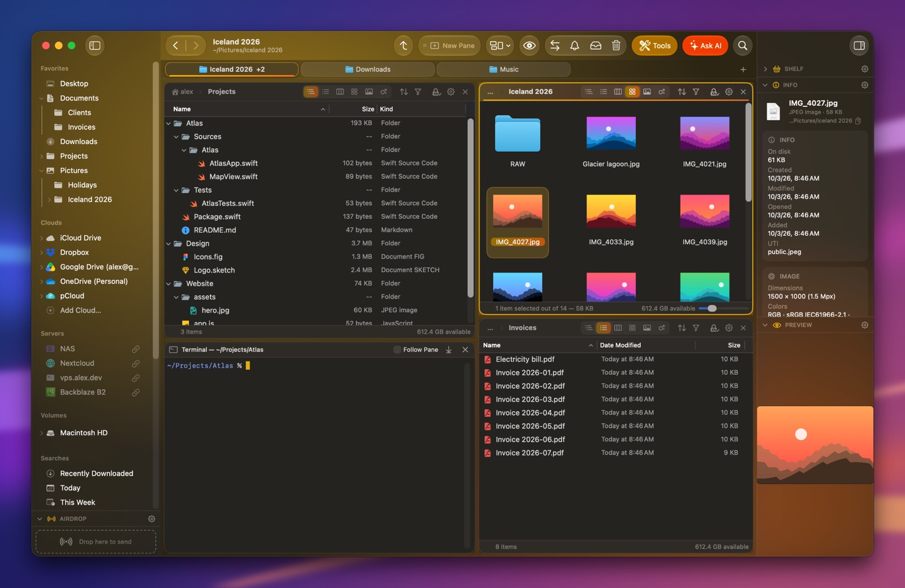This screenshot has height=588, width=905.
Task: Open Add Cloud... in the sidebar
Action: (80, 310)
